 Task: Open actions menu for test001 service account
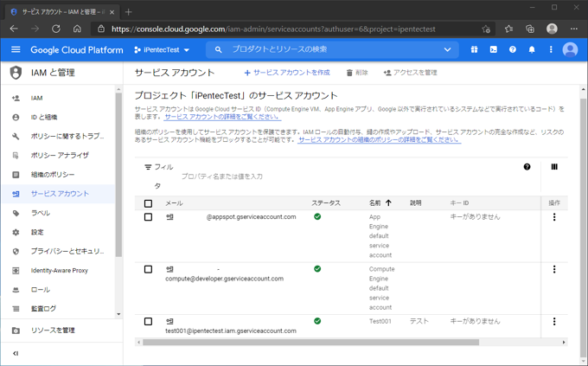(x=554, y=321)
